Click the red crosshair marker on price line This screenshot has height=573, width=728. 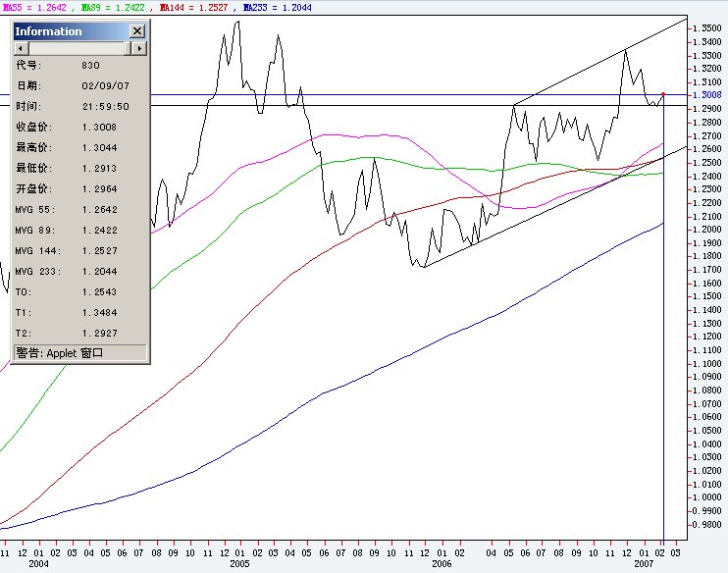pyautogui.click(x=663, y=94)
